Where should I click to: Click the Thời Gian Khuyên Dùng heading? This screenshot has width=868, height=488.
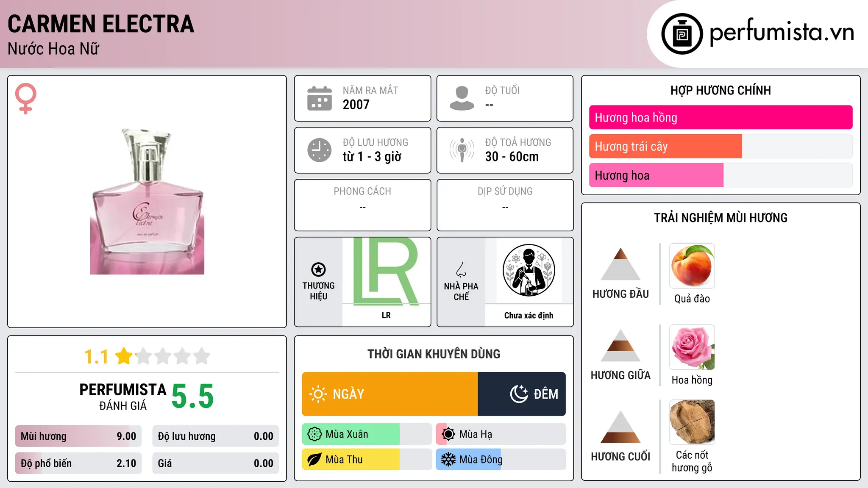pyautogui.click(x=434, y=354)
